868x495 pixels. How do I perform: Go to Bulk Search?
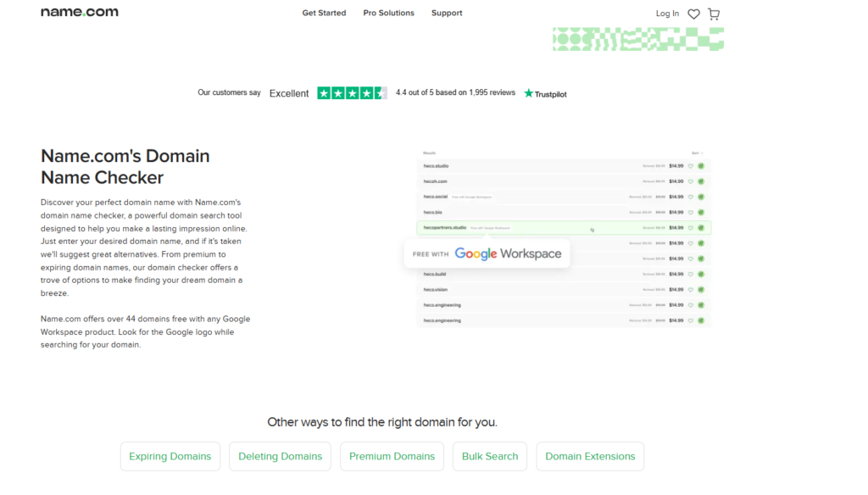pos(490,456)
